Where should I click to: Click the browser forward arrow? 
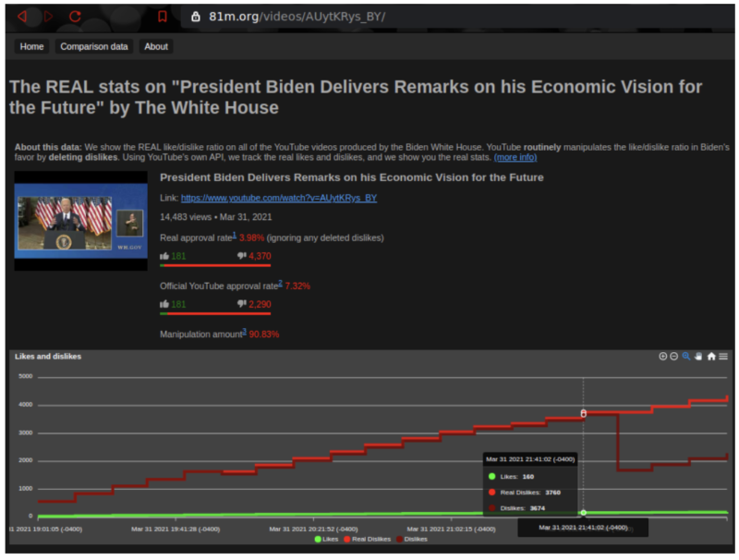48,17
